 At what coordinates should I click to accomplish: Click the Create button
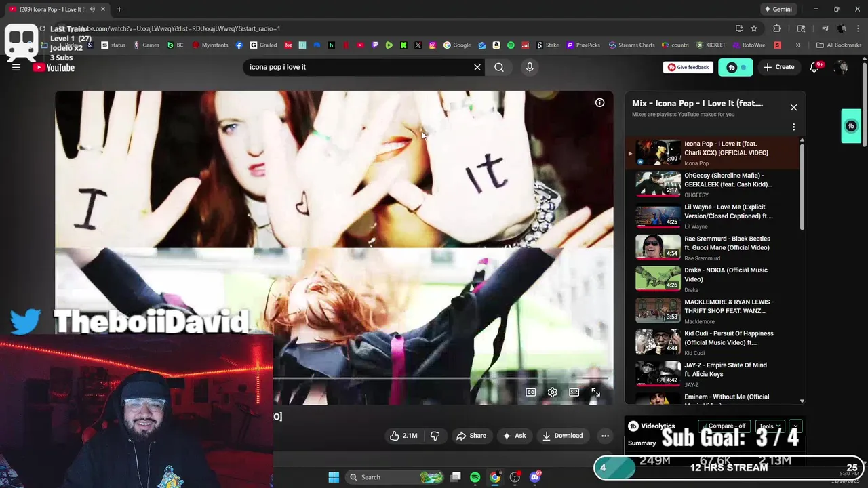tap(778, 67)
